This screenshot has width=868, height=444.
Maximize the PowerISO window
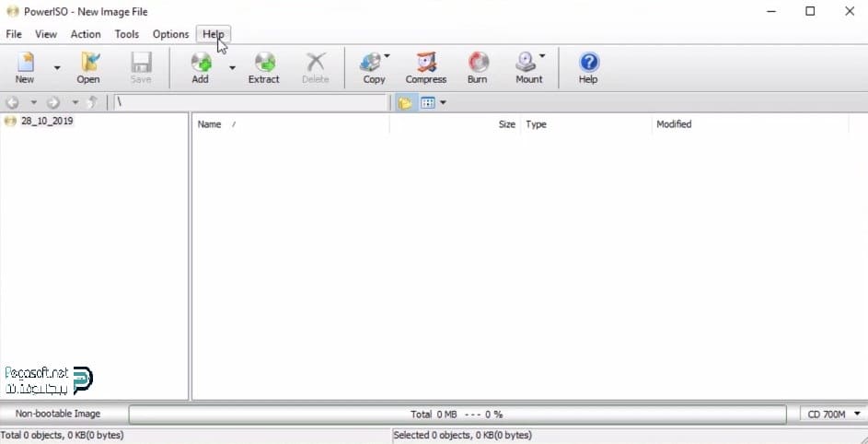tap(810, 11)
